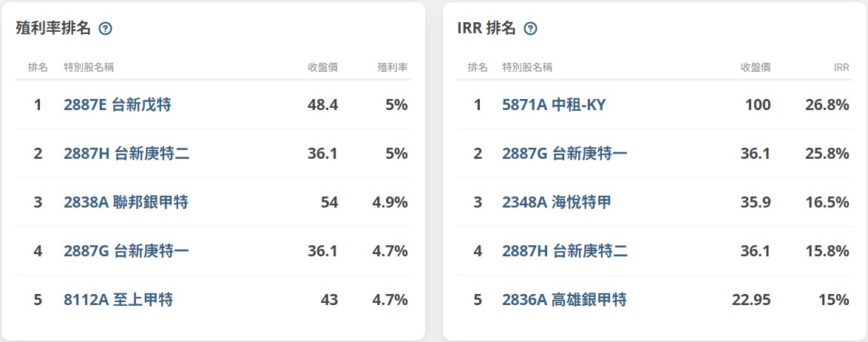Select 22.95 closing price of 高雄銀甲特
Image resolution: width=868 pixels, height=342 pixels.
tap(751, 299)
